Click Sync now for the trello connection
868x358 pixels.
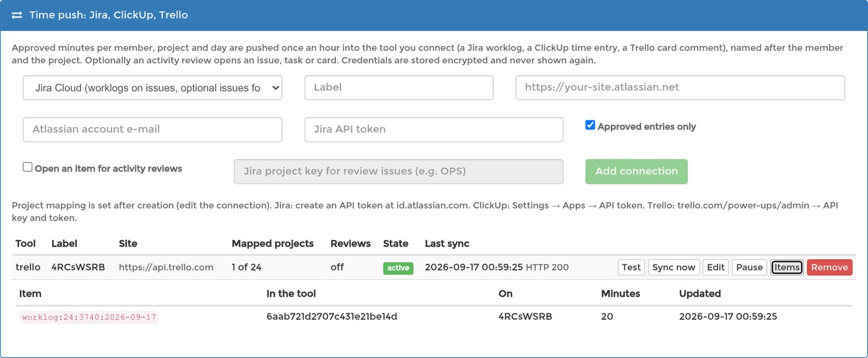click(674, 267)
